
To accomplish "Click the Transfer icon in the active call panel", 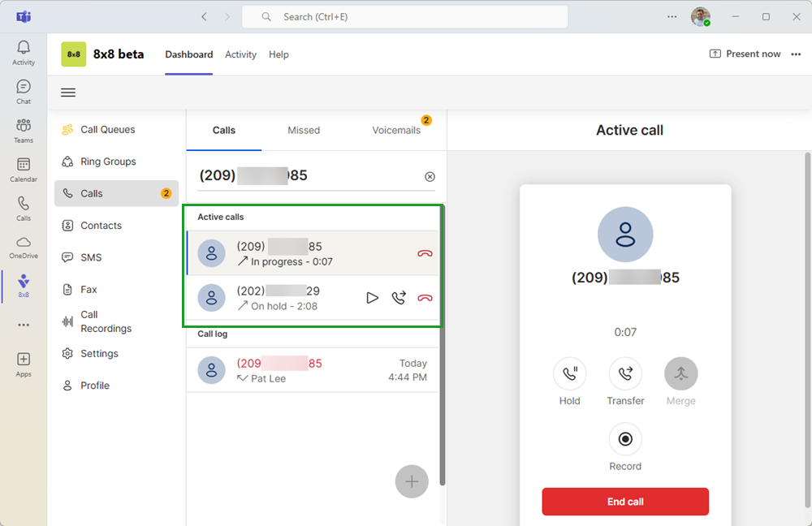I will point(625,374).
